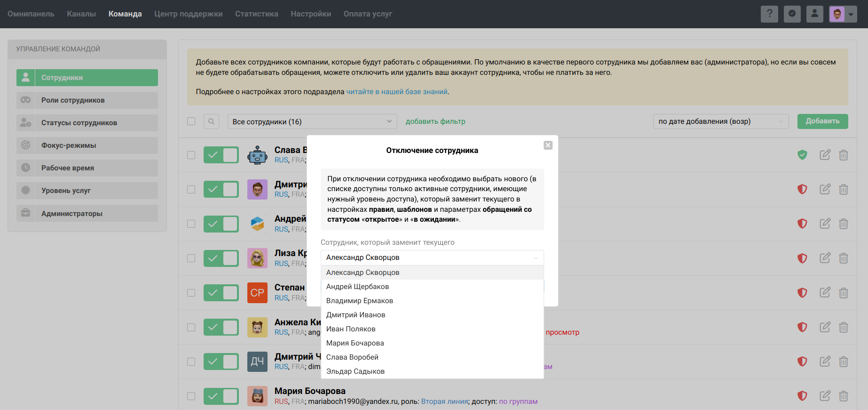Screen dimensions: 868x410
Task: Click the ДЧ avatar of Дмитрий Ч
Action: [257, 362]
